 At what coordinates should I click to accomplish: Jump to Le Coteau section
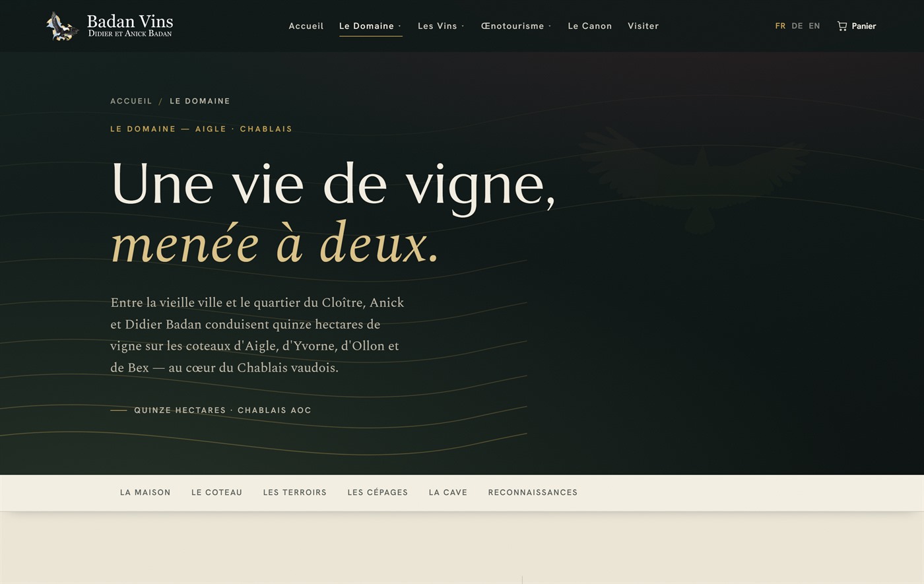[x=216, y=492]
